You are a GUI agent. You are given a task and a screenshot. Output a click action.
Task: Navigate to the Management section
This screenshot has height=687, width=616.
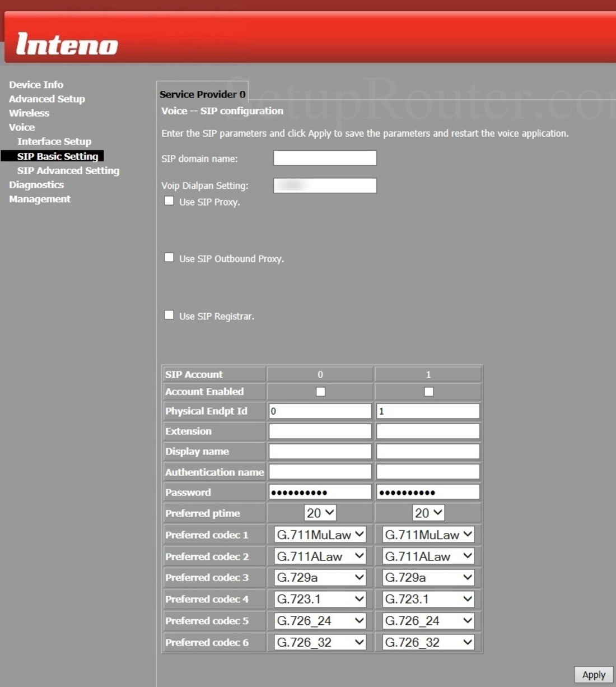tap(40, 199)
